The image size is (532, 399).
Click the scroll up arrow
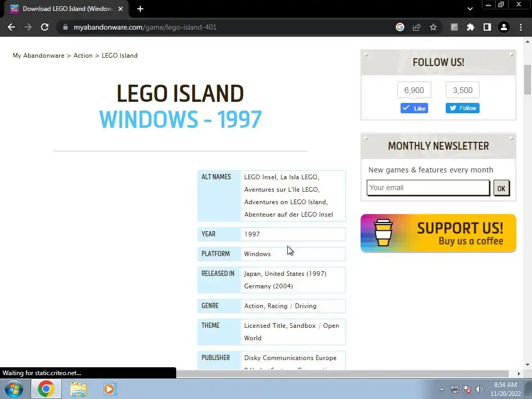(x=527, y=42)
